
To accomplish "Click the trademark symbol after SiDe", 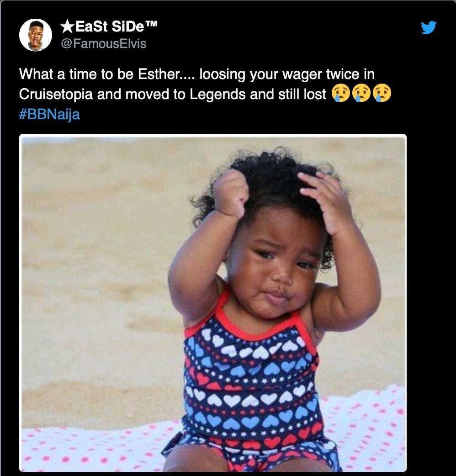I will [x=152, y=23].
